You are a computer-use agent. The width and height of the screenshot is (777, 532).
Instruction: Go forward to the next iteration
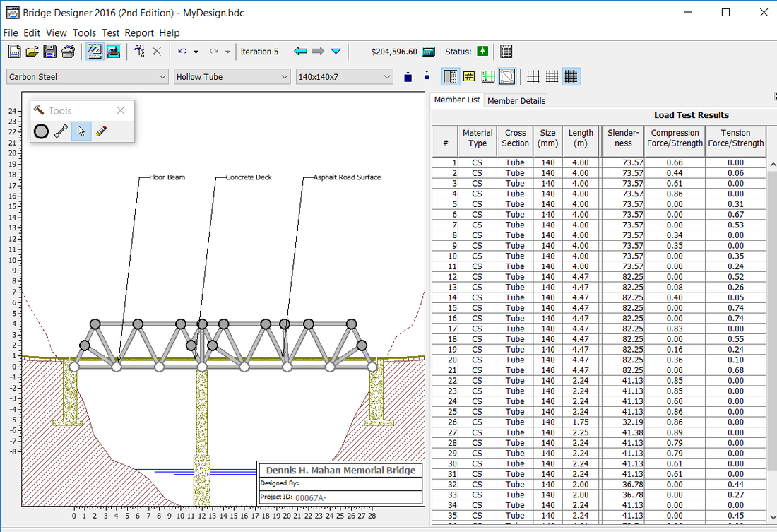click(x=318, y=51)
